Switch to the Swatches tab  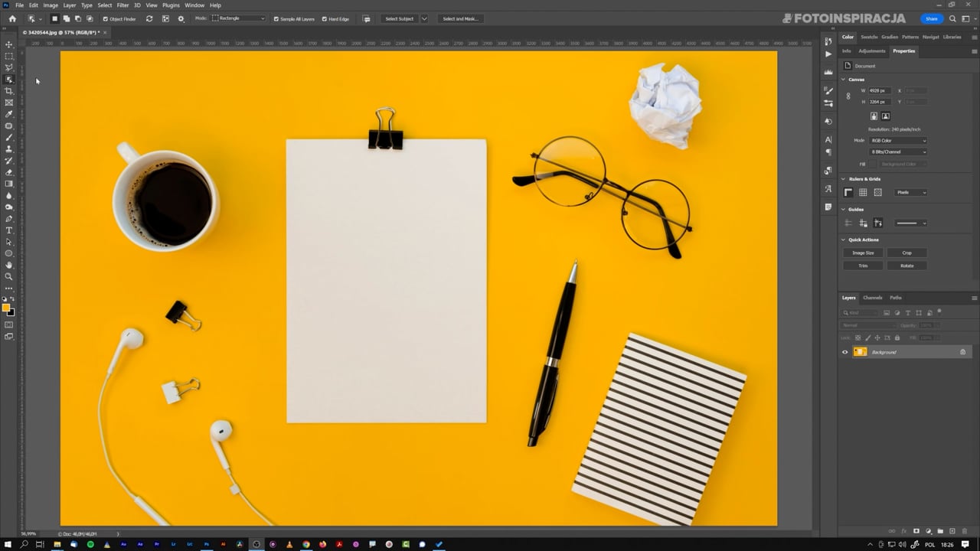click(x=869, y=37)
